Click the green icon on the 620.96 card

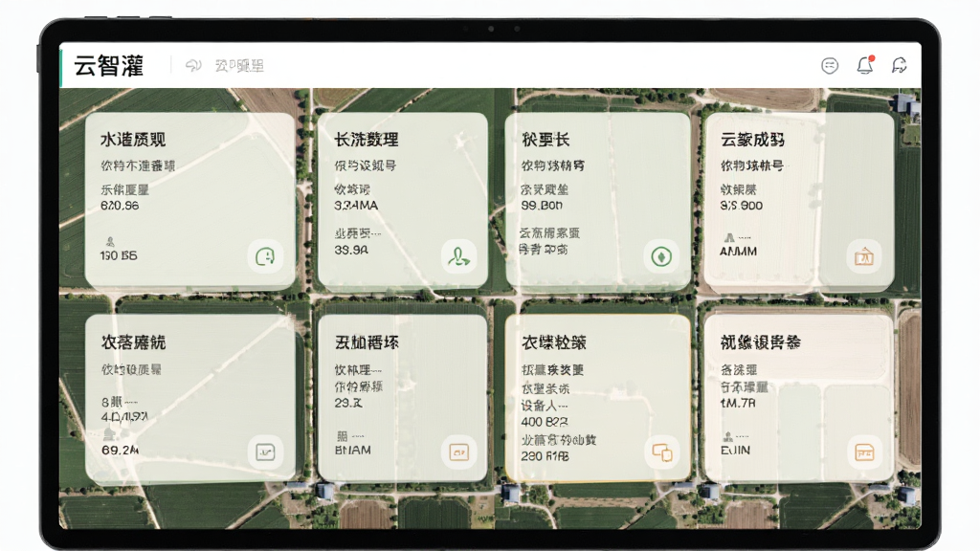pos(265,256)
